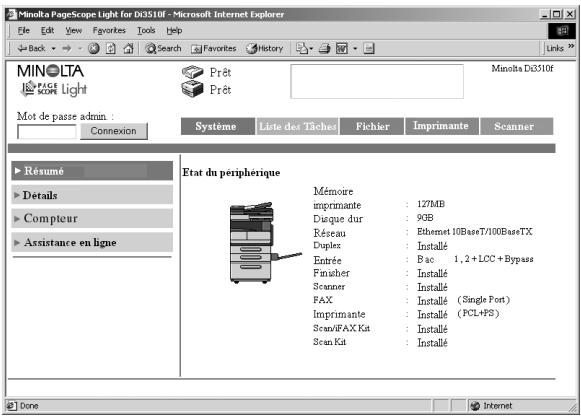Switch to the Fichier tab
Viewport: 581px width, 417px height.
click(372, 126)
